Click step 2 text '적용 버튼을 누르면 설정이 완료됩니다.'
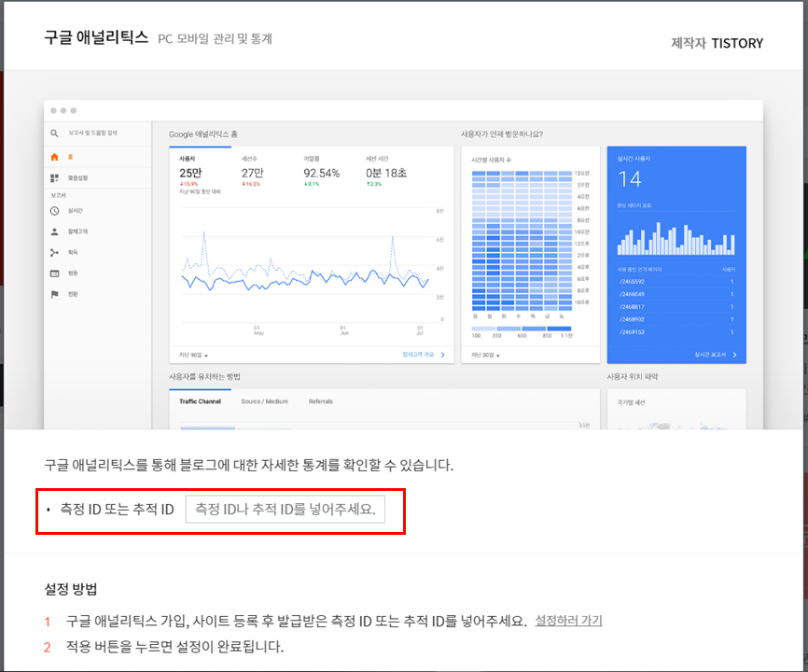The height and width of the screenshot is (672, 808). (174, 646)
